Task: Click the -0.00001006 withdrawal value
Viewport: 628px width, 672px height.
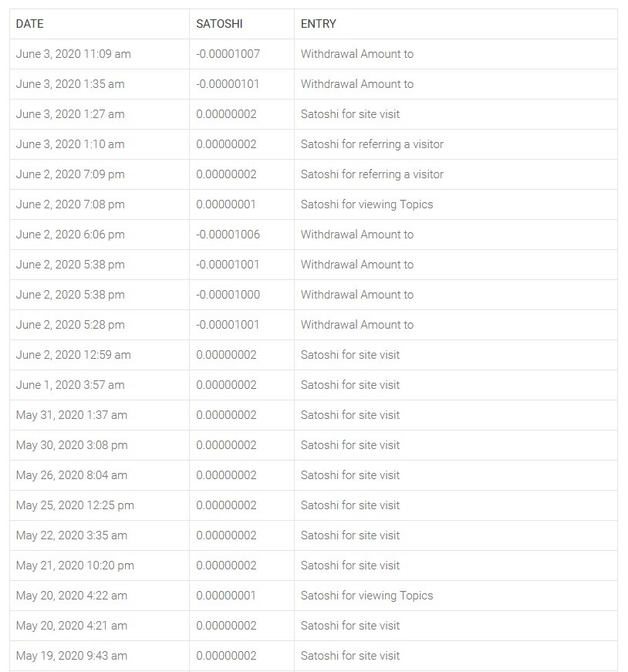Action: [x=228, y=235]
